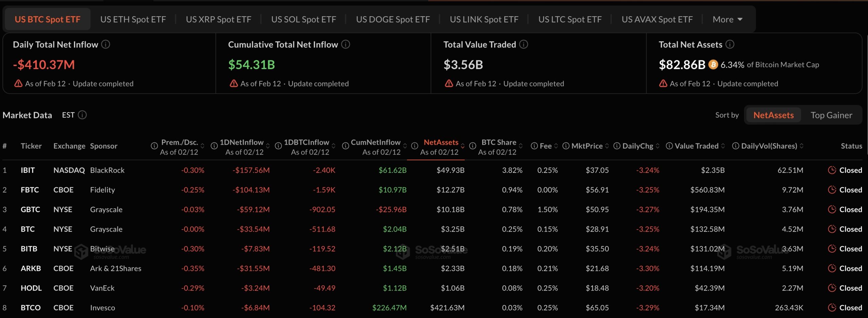Switch to the US ETH Spot ETF tab
The width and height of the screenshot is (868, 318).
click(133, 19)
